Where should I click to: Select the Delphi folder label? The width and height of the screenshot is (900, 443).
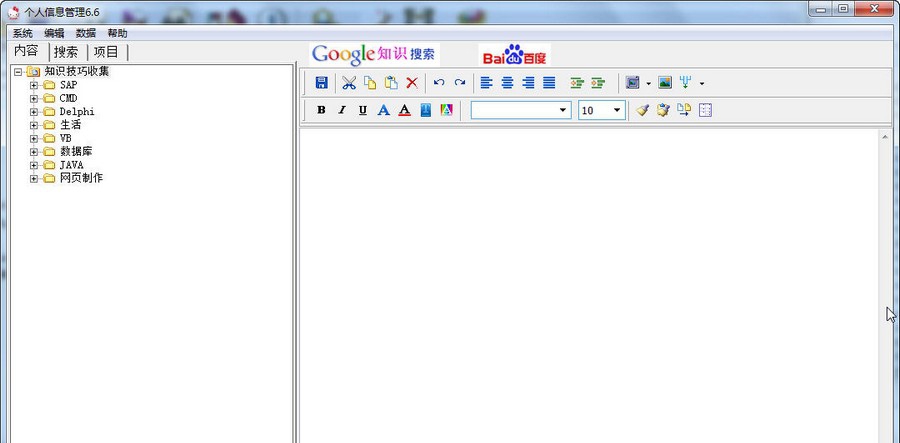coord(77,111)
